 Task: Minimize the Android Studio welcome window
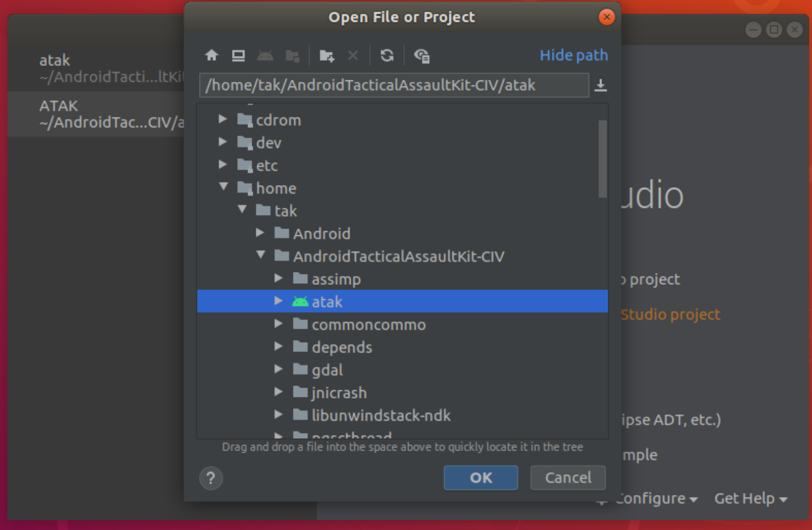(753, 30)
